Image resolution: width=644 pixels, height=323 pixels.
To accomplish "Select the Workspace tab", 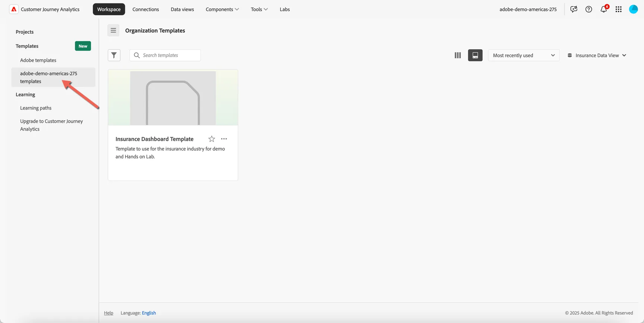I will [109, 9].
